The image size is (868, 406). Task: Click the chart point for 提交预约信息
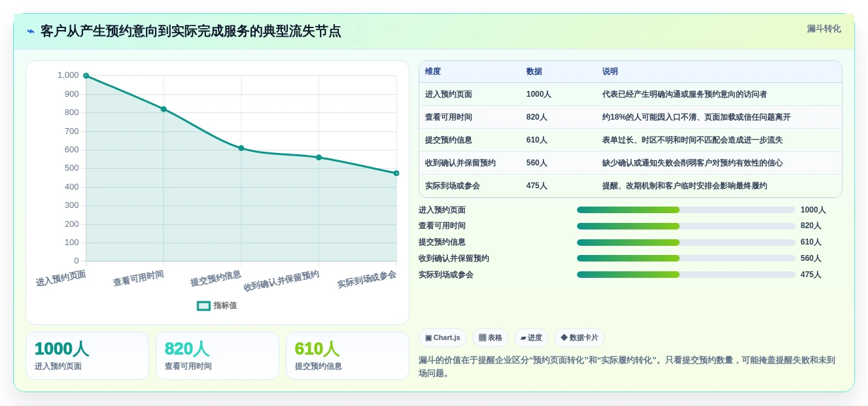pos(241,148)
